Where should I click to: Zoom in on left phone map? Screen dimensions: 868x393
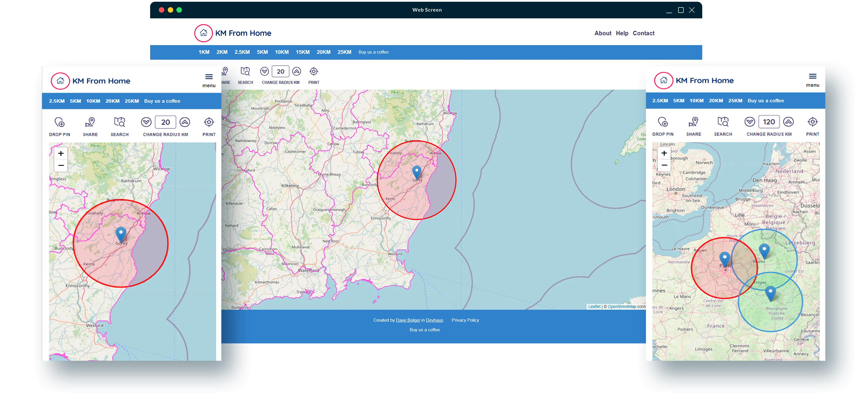[x=61, y=153]
